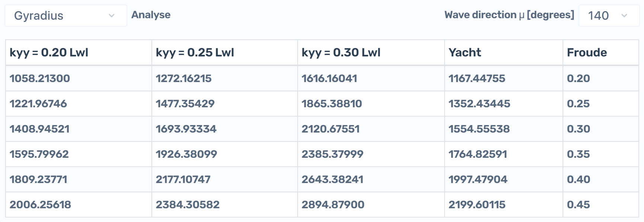Click the Yacht column header
The image size is (644, 222).
(x=504, y=53)
